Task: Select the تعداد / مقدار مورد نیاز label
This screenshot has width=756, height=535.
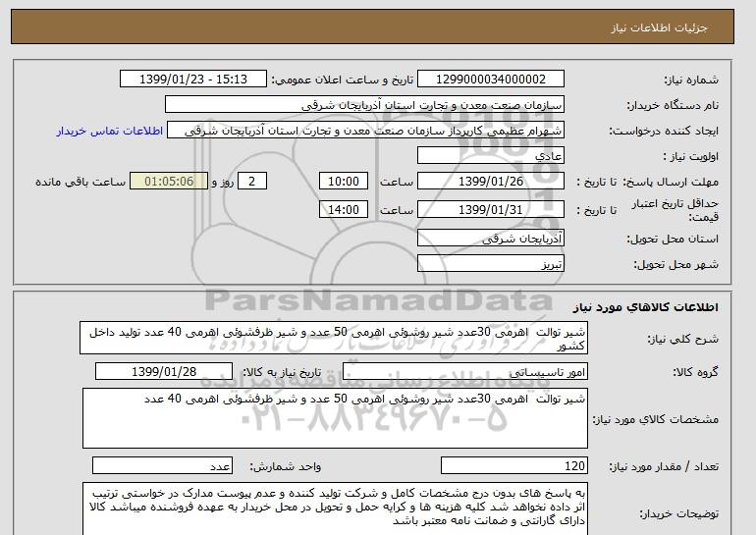Action: click(x=664, y=467)
